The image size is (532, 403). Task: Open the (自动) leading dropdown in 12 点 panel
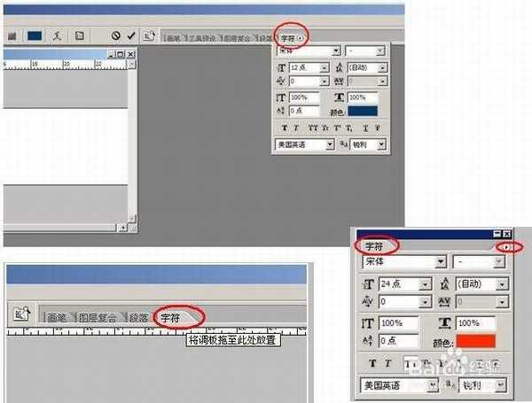click(383, 68)
